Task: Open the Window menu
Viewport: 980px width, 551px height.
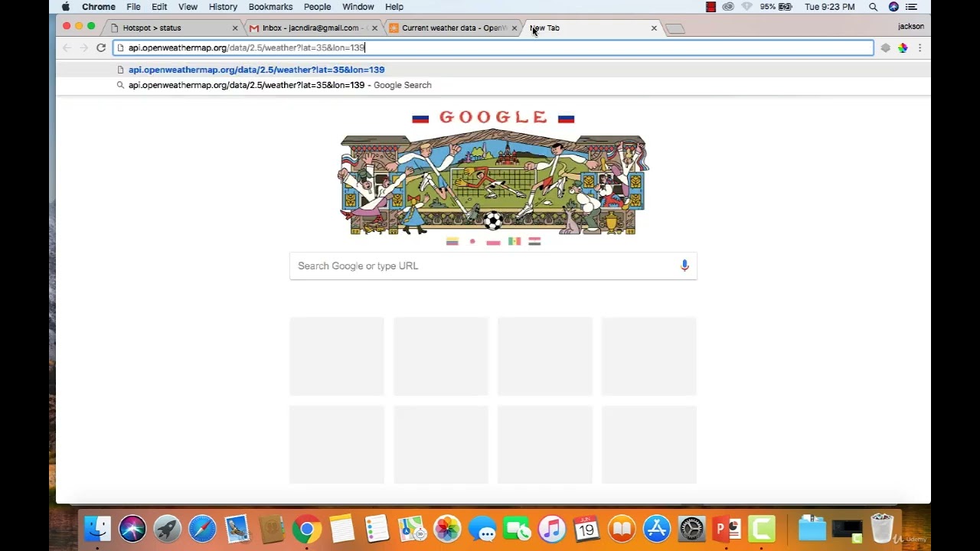Action: pos(358,7)
